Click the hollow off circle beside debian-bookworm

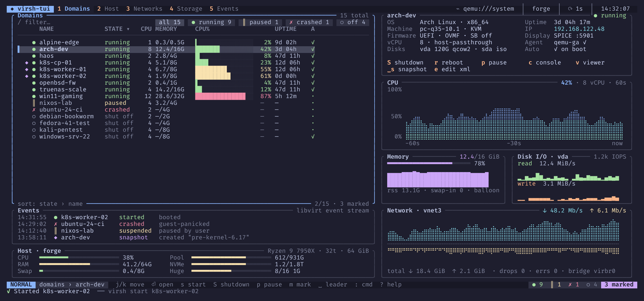[34, 116]
